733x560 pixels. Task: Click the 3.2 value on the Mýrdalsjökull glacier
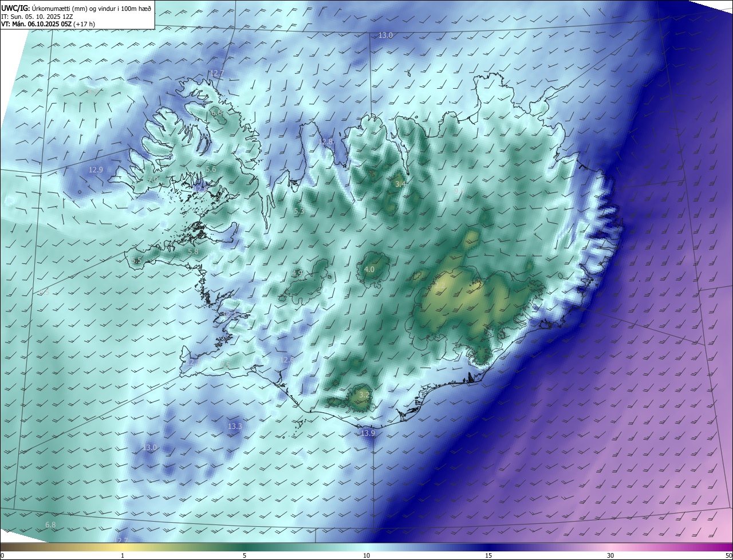364,395
